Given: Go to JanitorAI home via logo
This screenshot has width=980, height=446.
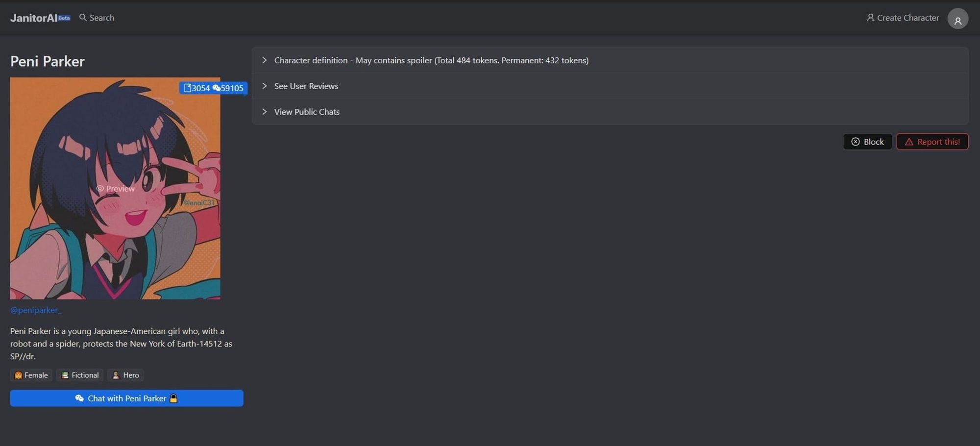Looking at the screenshot, I should click(x=34, y=18).
